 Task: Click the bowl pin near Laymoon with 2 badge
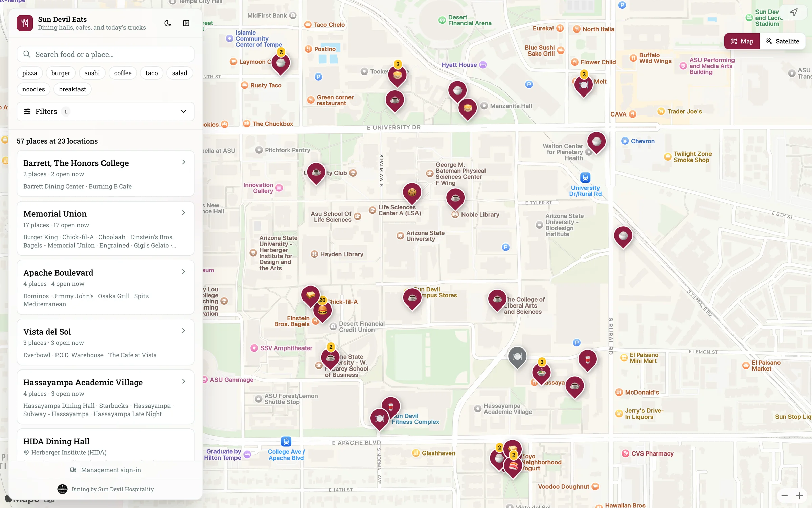pos(280,64)
